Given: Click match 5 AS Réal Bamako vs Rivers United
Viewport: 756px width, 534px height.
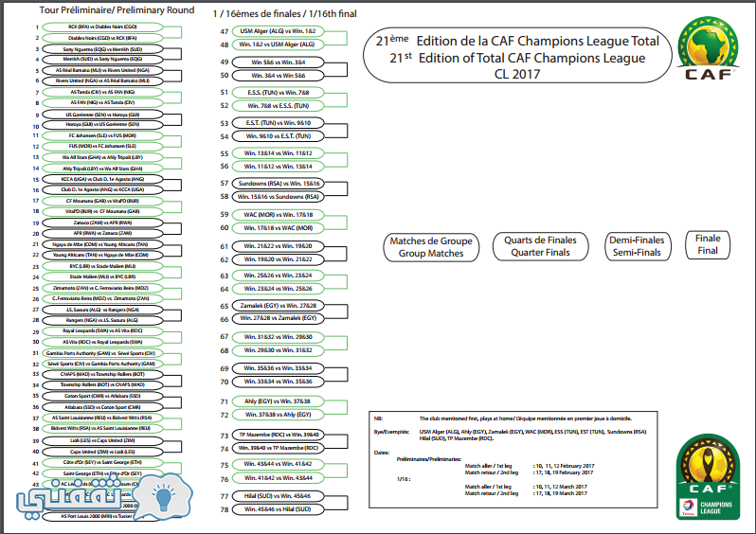Looking at the screenshot, I should pos(102,70).
